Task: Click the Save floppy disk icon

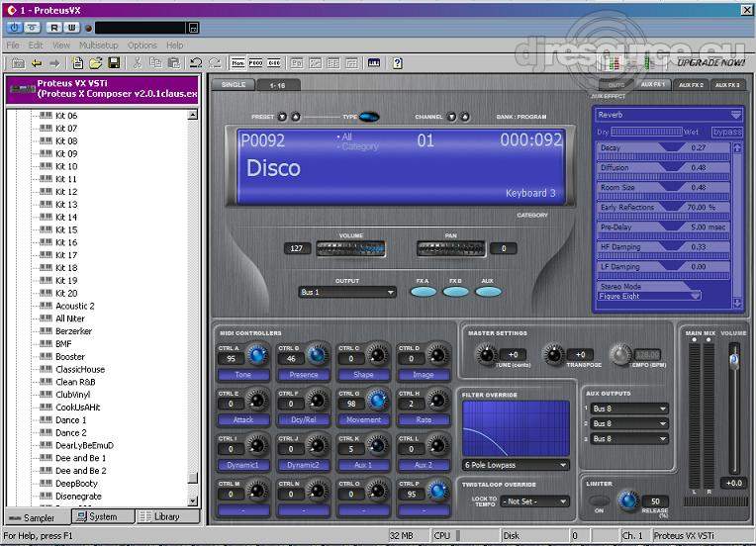Action: click(x=114, y=63)
